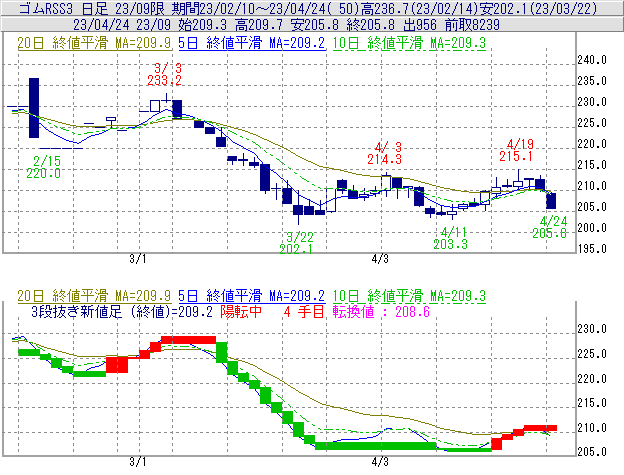
Task: Click the long red block atop lower chart
Action: [189, 340]
